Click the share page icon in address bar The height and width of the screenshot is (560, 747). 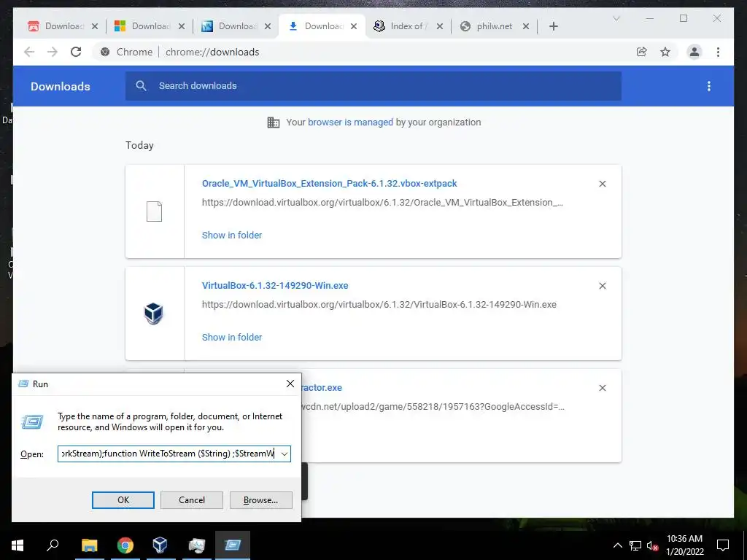pyautogui.click(x=642, y=52)
